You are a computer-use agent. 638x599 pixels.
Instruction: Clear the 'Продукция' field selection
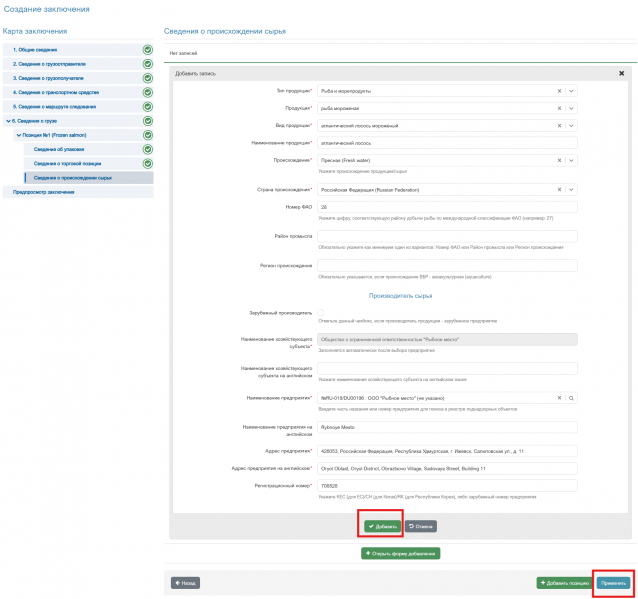pyautogui.click(x=559, y=108)
